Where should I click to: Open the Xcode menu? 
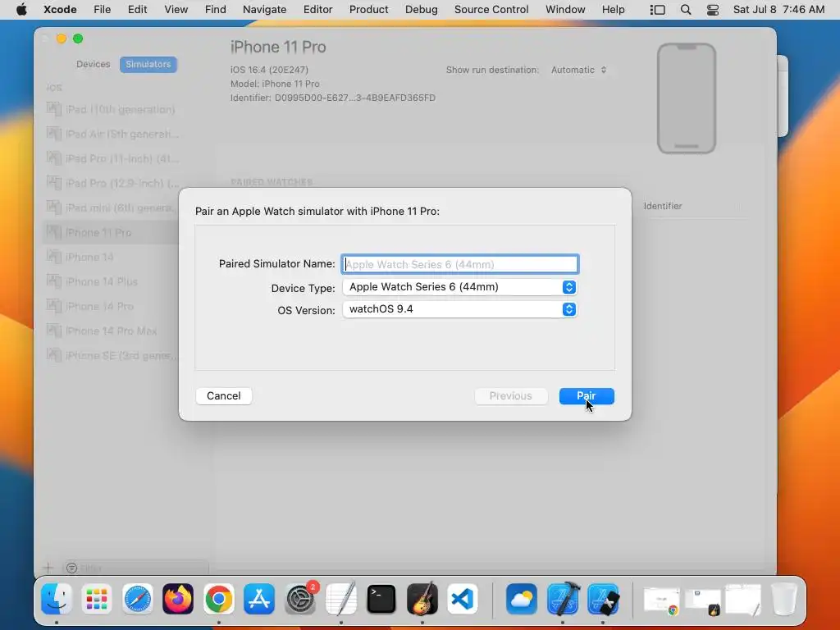tap(60, 10)
